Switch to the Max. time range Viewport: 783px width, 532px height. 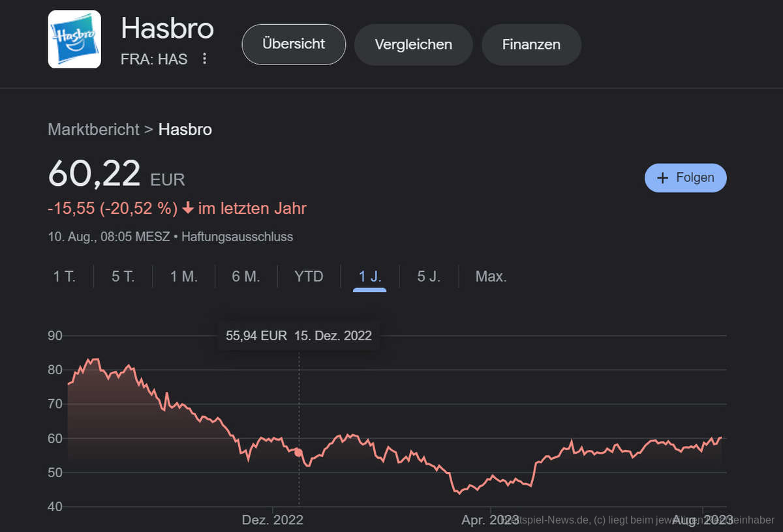point(491,276)
